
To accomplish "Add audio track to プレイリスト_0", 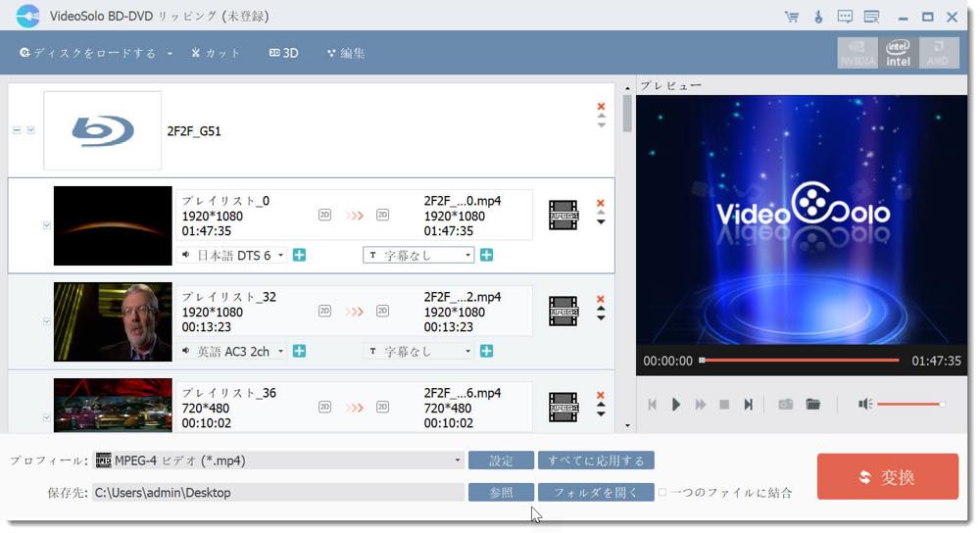I will (299, 255).
